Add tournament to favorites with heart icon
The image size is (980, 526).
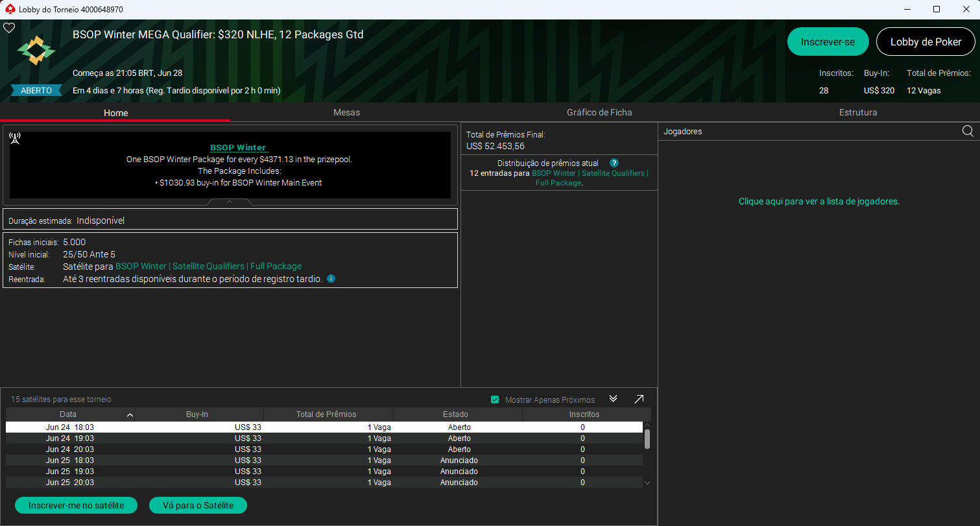[9, 28]
